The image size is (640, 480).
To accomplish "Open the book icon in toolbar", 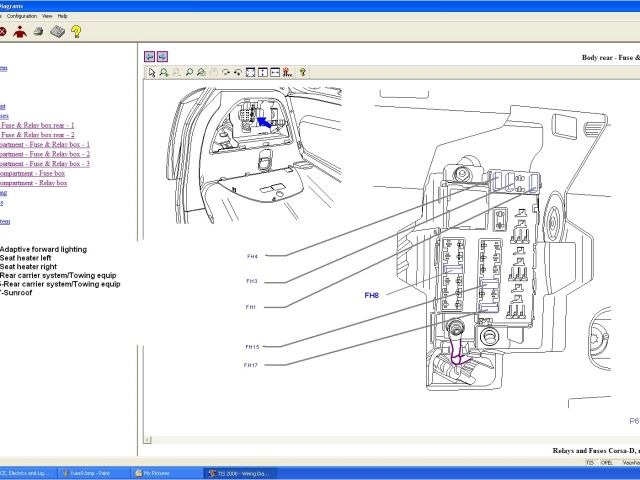I will coord(57,32).
